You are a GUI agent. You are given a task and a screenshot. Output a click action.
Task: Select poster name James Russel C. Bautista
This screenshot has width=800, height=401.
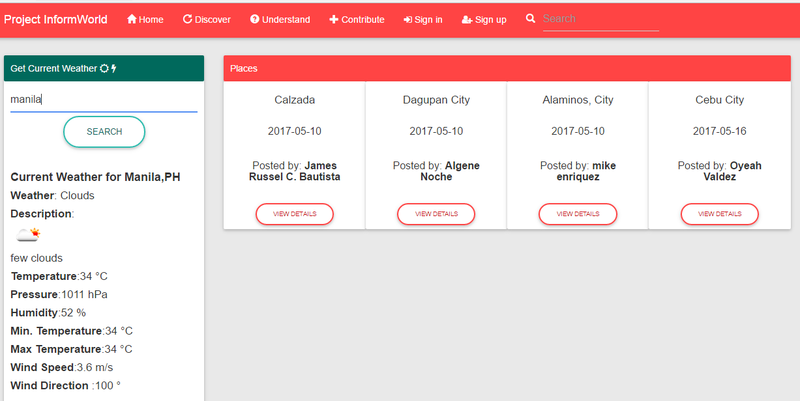click(x=295, y=171)
